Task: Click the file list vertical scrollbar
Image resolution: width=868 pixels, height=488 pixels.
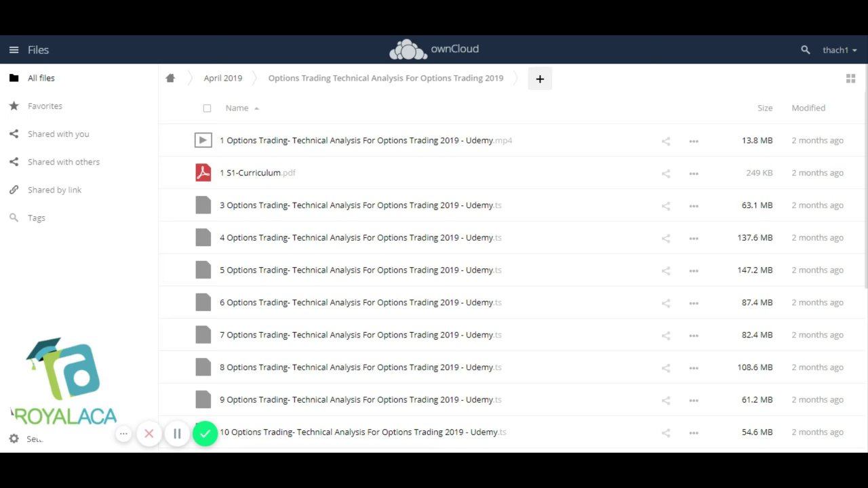Action: 866,176
